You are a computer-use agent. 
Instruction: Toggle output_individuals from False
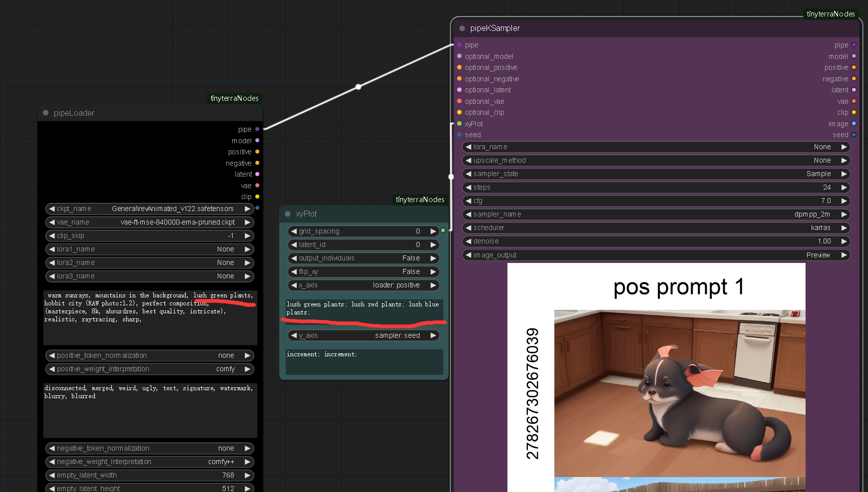point(363,258)
